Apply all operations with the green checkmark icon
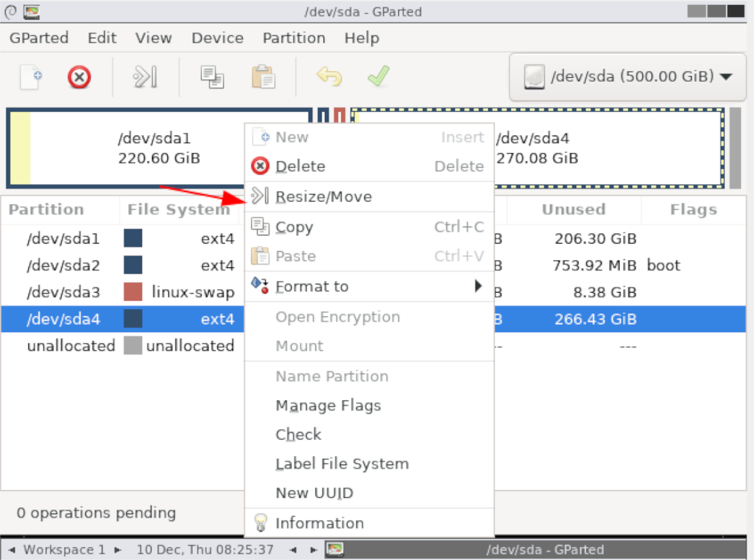Screen dimensions: 754x560 pos(378,76)
